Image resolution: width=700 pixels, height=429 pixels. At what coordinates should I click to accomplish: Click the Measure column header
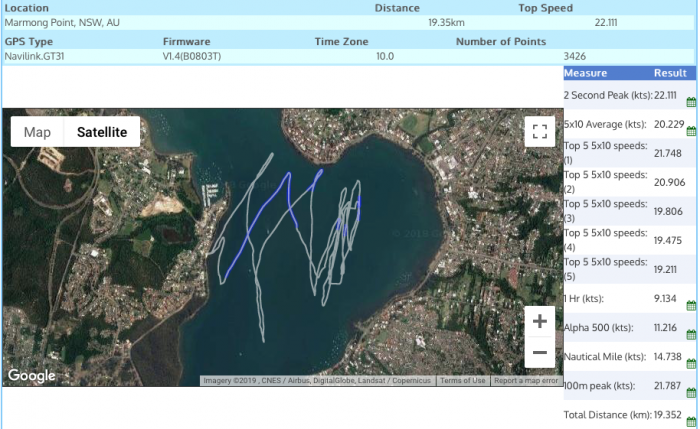tap(585, 73)
